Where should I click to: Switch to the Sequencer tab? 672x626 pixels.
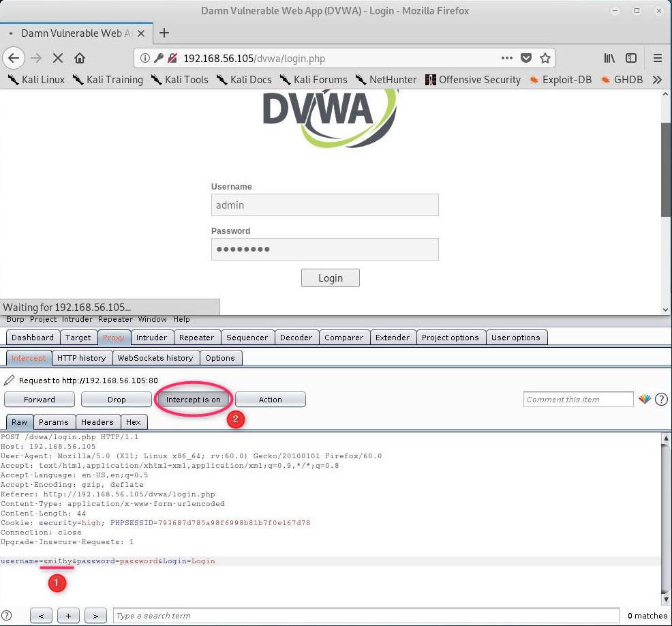[x=247, y=338]
